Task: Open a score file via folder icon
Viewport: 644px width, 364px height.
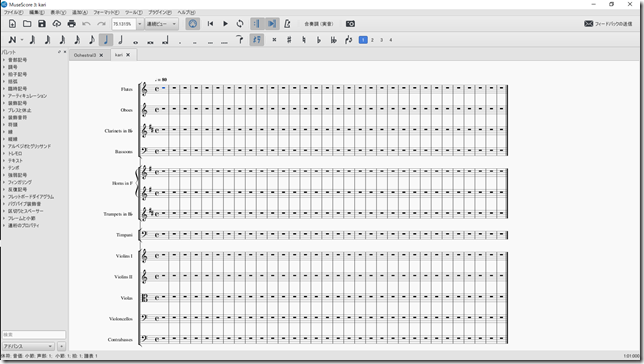Action: (x=27, y=24)
